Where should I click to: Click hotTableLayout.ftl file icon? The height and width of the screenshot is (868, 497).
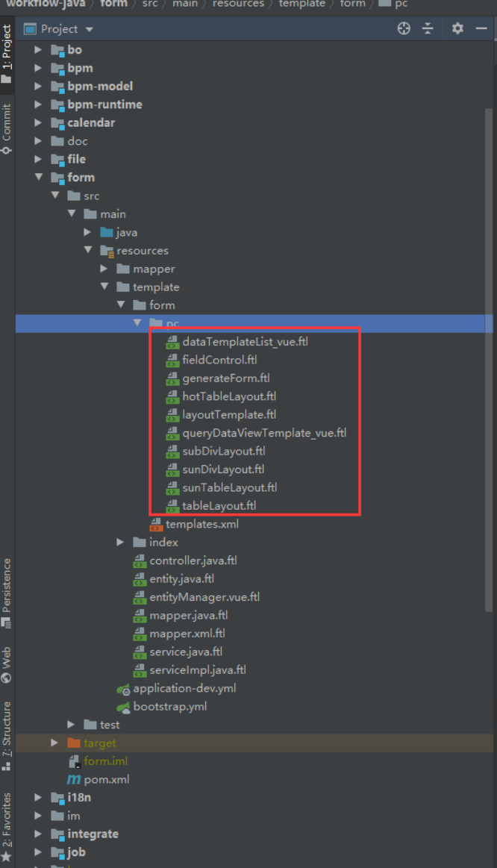coord(172,397)
